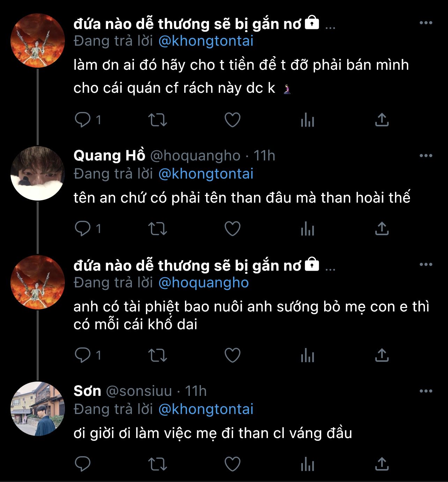Open Quang Hồ's profile name
The height and width of the screenshot is (482, 448).
point(109,156)
